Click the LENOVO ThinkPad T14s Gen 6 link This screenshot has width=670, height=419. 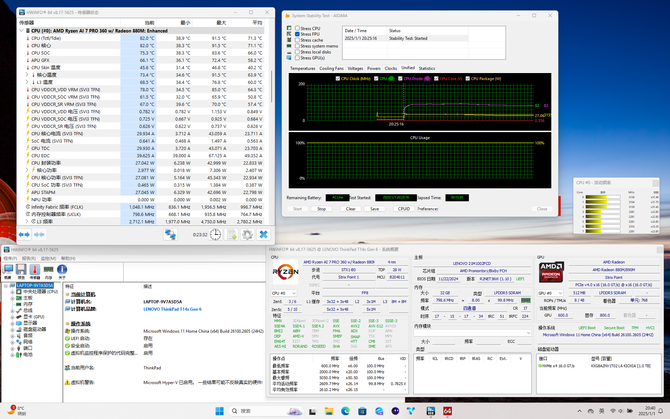click(x=172, y=309)
